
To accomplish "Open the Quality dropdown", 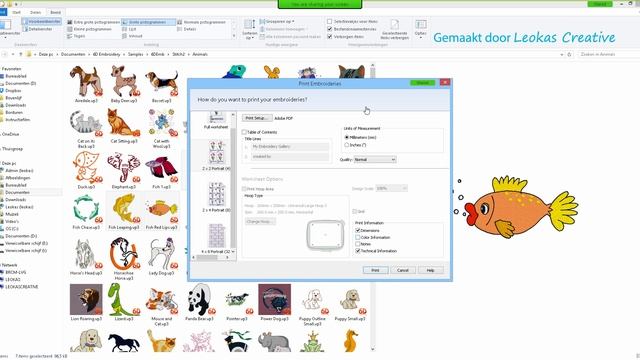I will click(375, 160).
